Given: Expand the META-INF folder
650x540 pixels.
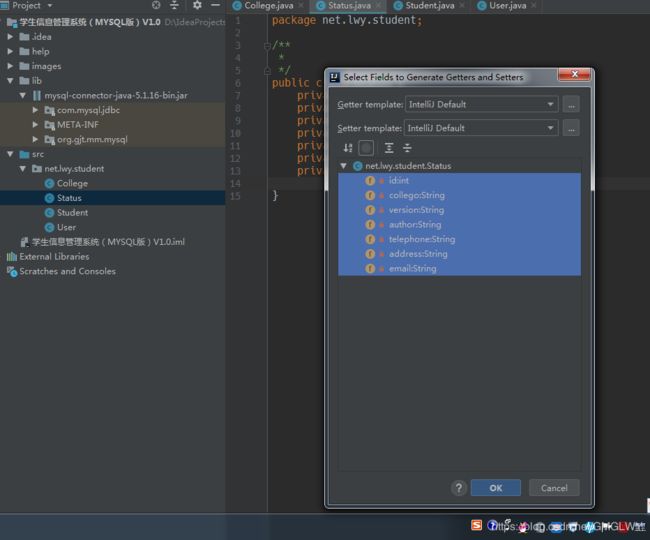Looking at the screenshot, I should coord(35,125).
